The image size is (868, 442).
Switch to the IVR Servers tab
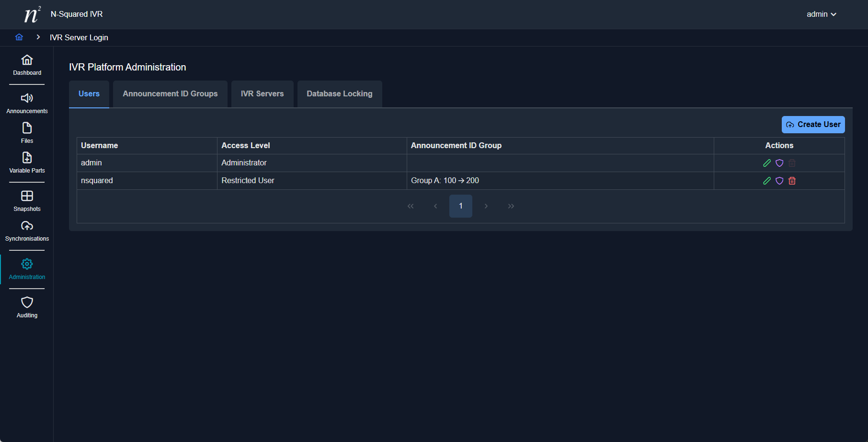point(262,94)
